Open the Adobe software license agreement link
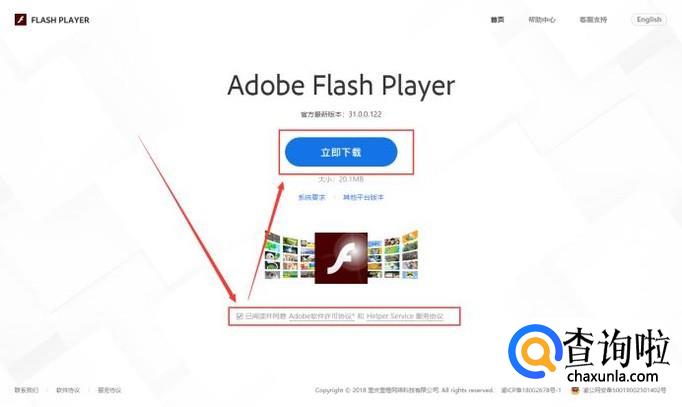The image size is (682, 407). pyautogui.click(x=321, y=316)
